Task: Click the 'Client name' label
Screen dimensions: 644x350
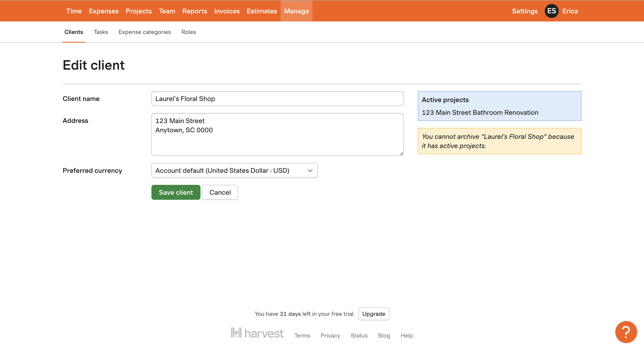Action: coord(81,99)
